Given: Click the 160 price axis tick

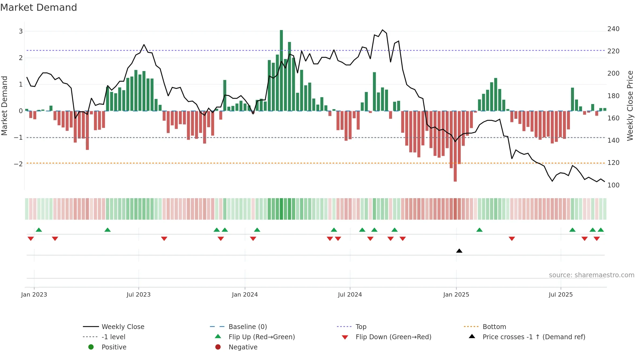Looking at the screenshot, I should 613,118.
